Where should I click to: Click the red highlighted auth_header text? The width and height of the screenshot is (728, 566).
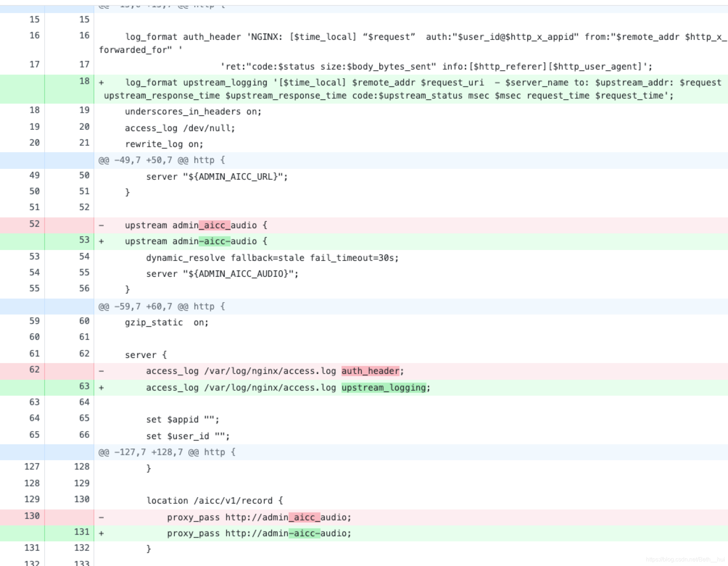pos(370,371)
